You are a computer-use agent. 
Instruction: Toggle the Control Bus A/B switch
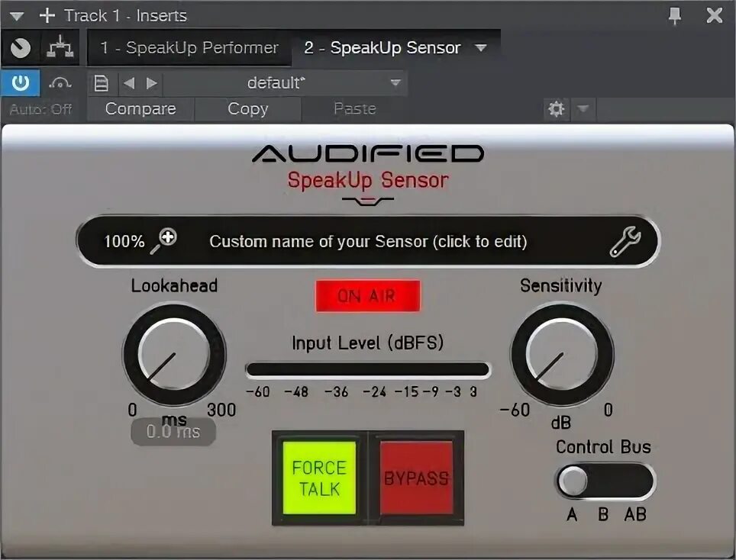605,481
